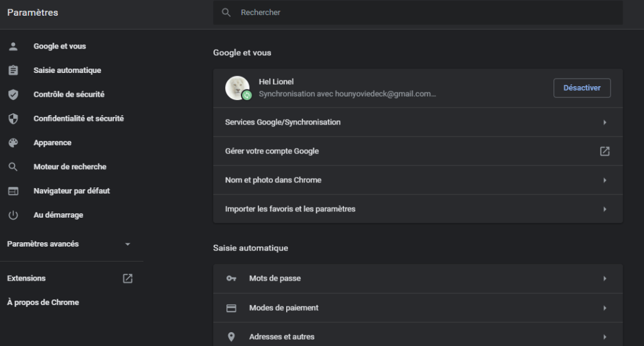644x346 pixels.
Task: Open the Adresses et autres settings
Action: (418, 335)
